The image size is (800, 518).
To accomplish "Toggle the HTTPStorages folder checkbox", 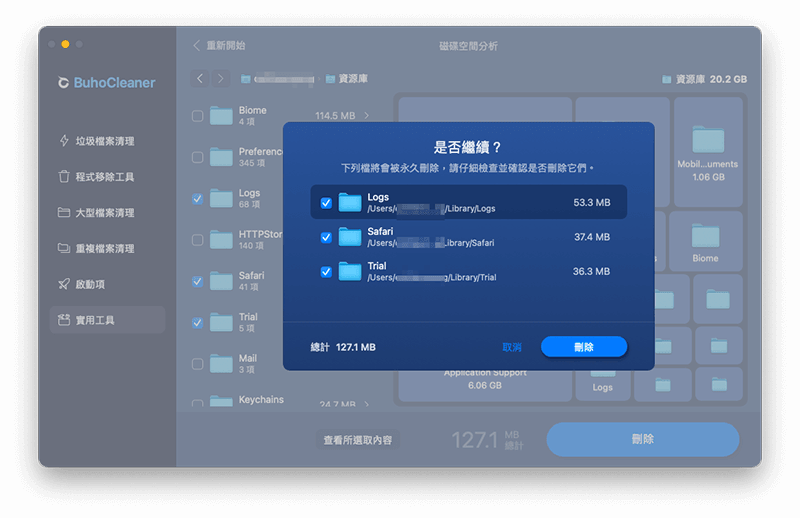I will pos(197,240).
